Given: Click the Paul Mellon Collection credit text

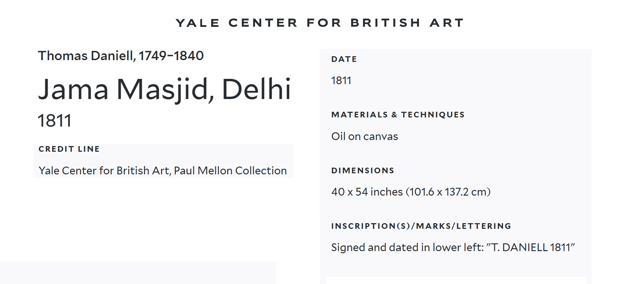Looking at the screenshot, I should pyautogui.click(x=230, y=170).
